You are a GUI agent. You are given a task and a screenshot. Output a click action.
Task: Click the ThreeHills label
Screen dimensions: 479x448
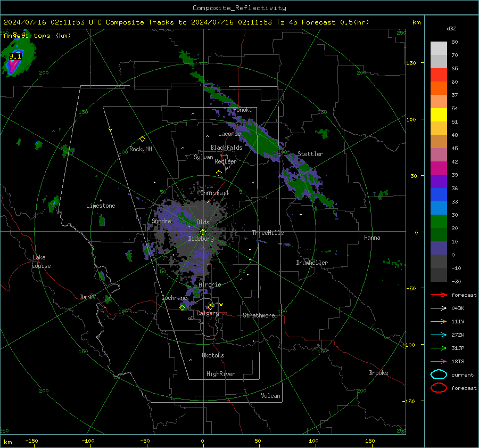[268, 233]
